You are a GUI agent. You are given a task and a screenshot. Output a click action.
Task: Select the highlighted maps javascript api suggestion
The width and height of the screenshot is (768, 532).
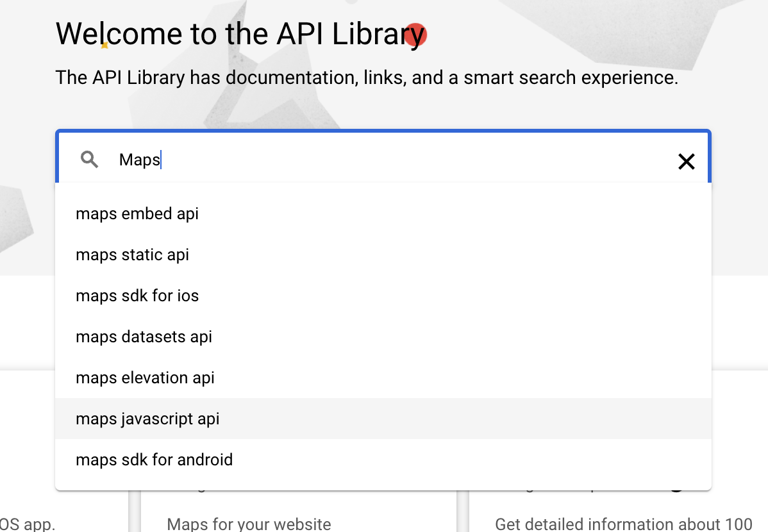pos(147,419)
